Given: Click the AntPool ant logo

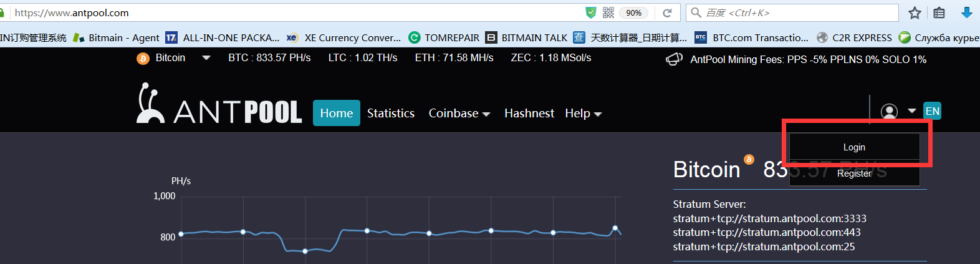Looking at the screenshot, I should [x=150, y=104].
